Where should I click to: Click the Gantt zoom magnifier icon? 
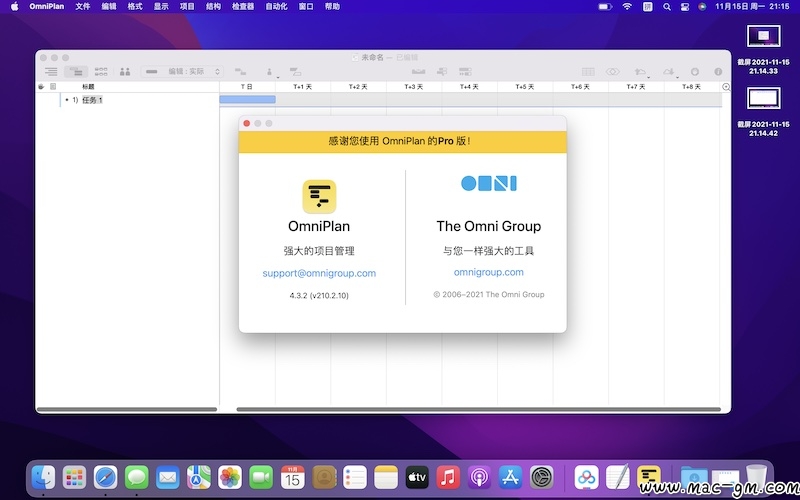coord(726,87)
